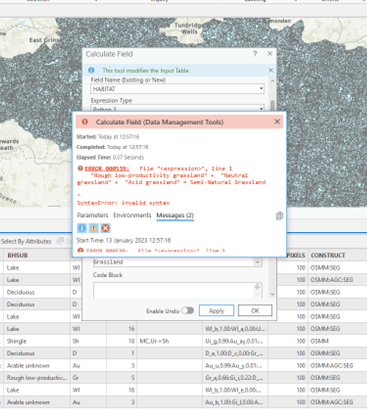Open the Expression Type dropdown

click(x=261, y=109)
